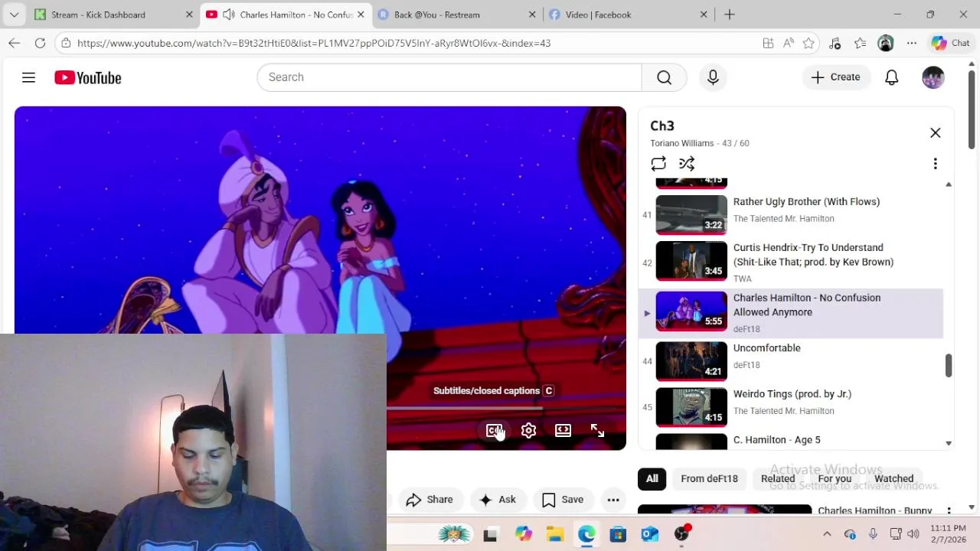Open Copilot Chat
Image resolution: width=980 pixels, height=551 pixels.
click(x=951, y=43)
